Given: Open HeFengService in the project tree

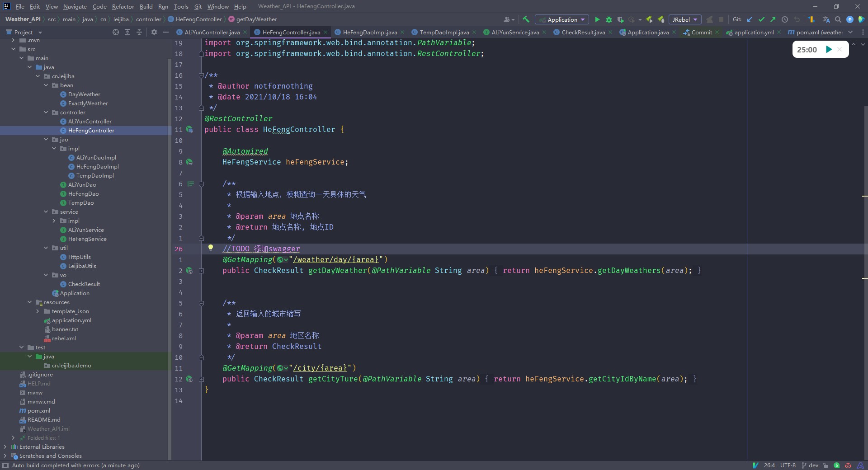Looking at the screenshot, I should [x=87, y=239].
